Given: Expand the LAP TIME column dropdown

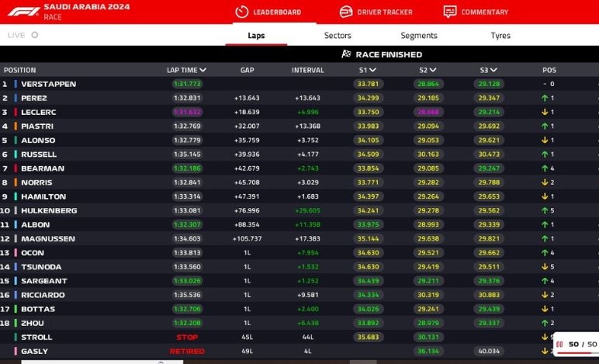Looking at the screenshot, I should [x=203, y=70].
